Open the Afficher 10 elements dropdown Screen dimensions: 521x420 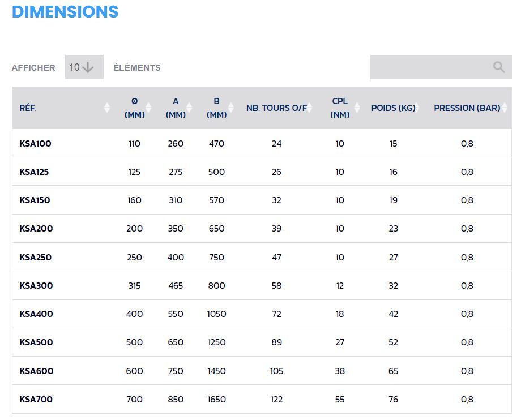tap(84, 67)
